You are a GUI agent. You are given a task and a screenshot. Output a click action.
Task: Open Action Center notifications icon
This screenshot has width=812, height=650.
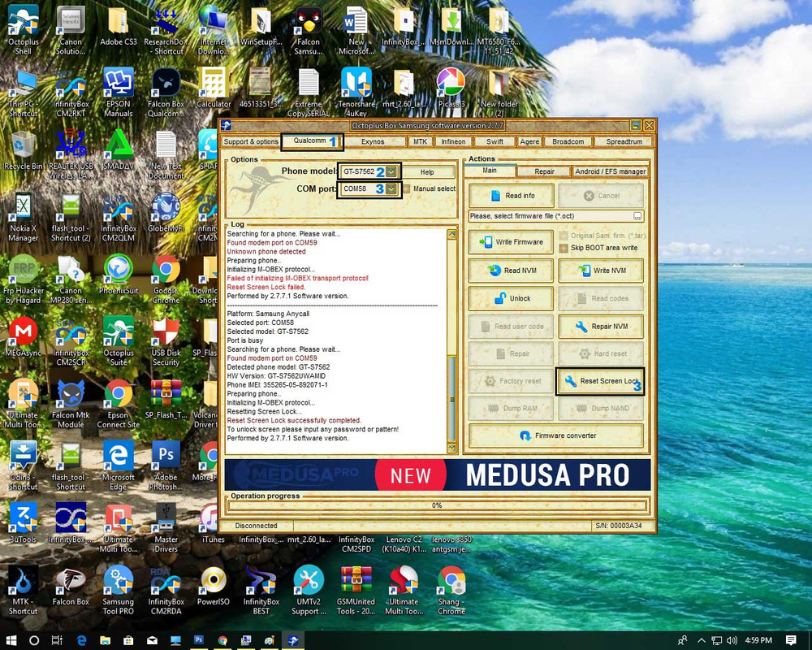pyautogui.click(x=791, y=641)
